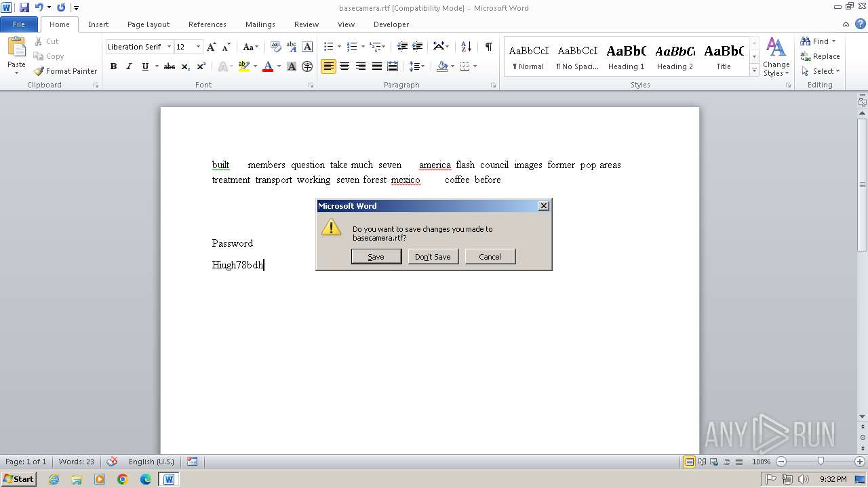
Task: Apply Superscript formatting
Action: pos(201,66)
